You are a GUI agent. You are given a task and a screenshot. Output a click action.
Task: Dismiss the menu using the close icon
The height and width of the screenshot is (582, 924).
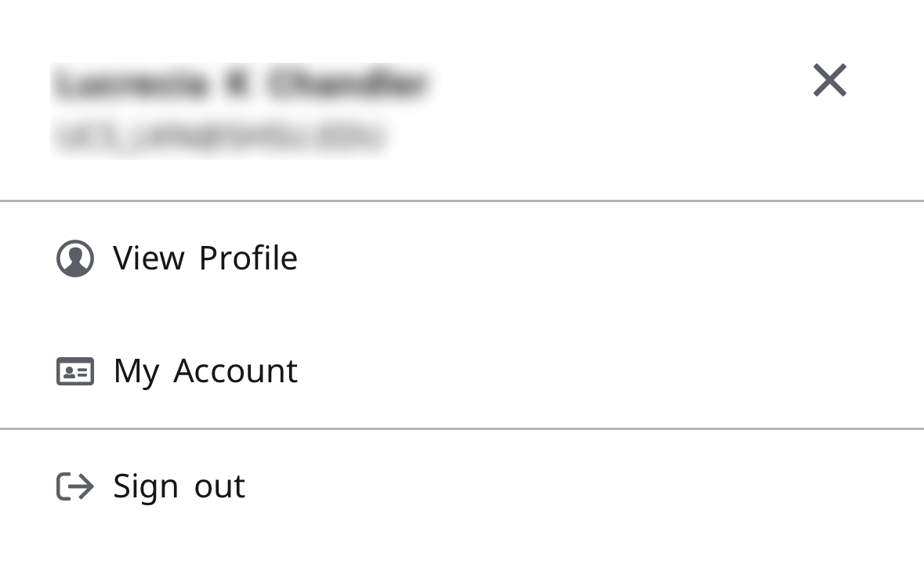tap(829, 80)
